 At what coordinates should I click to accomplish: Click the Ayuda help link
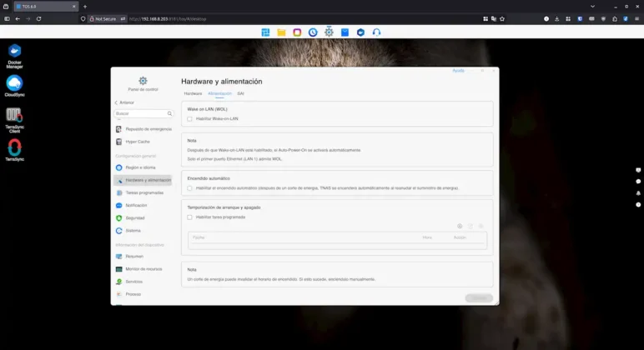click(458, 71)
